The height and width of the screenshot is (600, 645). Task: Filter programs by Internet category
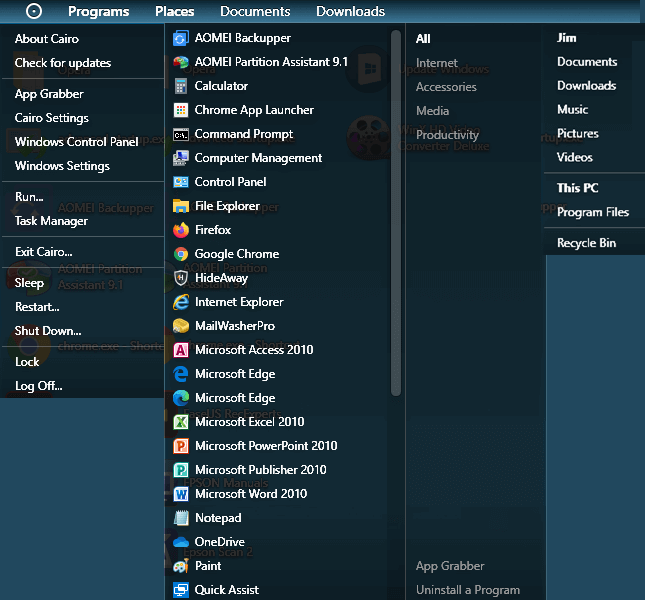[436, 63]
